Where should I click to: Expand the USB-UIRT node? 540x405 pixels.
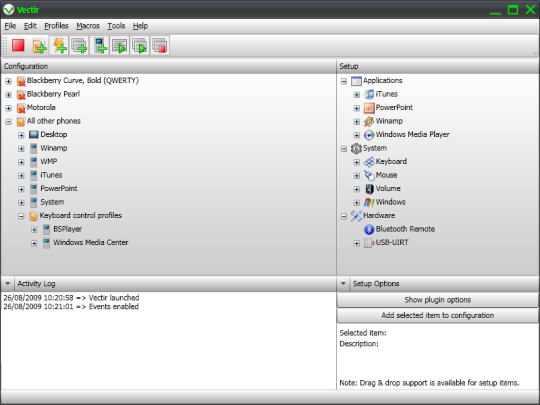[356, 243]
